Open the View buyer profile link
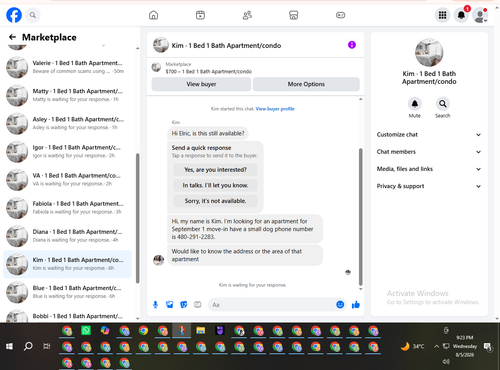Image resolution: width=500 pixels, height=370 pixels. pos(275,109)
